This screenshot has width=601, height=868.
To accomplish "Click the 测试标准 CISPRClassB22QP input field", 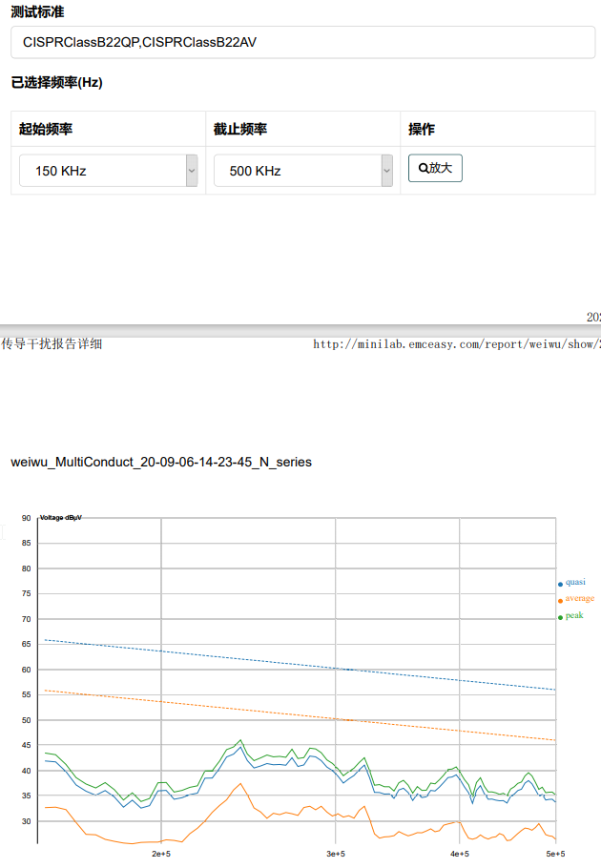I will (x=302, y=42).
